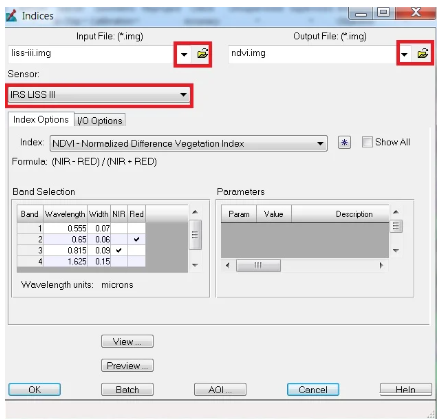
Task: Click the band table vertical scroll thumb
Action: tap(195, 235)
